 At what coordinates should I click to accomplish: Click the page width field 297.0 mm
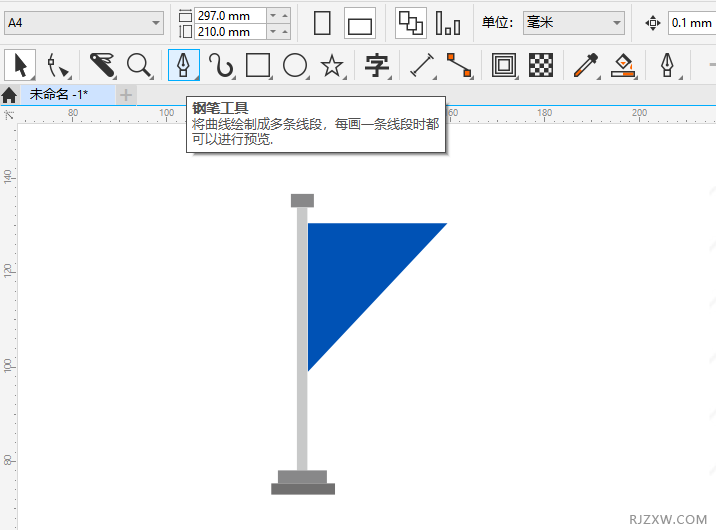[230, 16]
